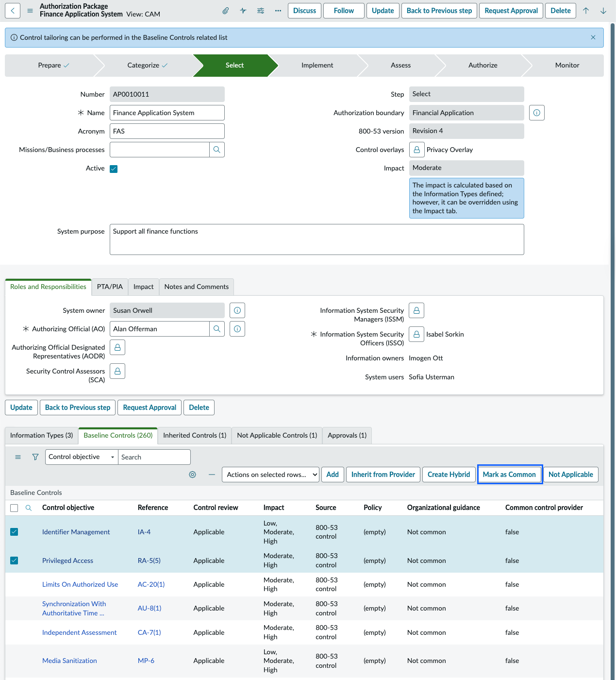Click the Mark as Common button
This screenshot has height=680, width=616.
tap(510, 475)
